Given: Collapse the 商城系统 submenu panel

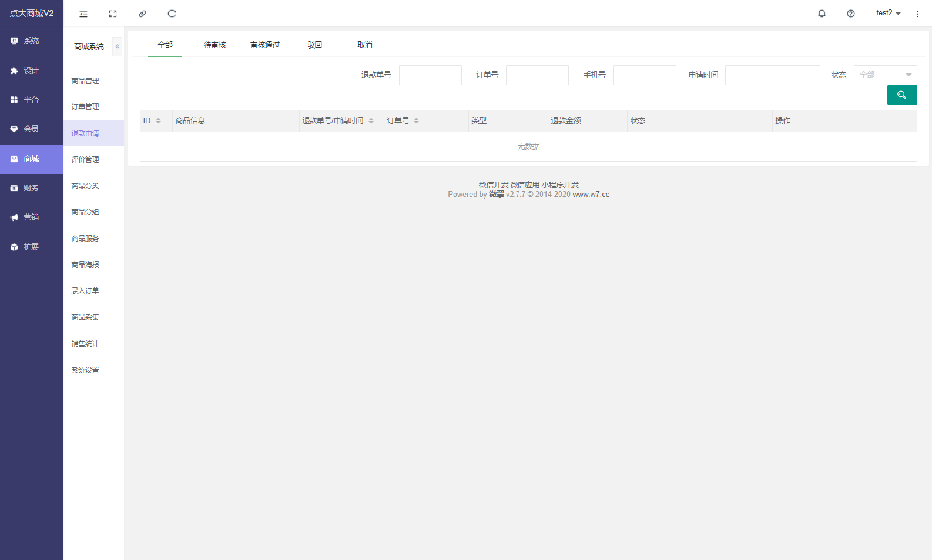Looking at the screenshot, I should click(x=117, y=46).
